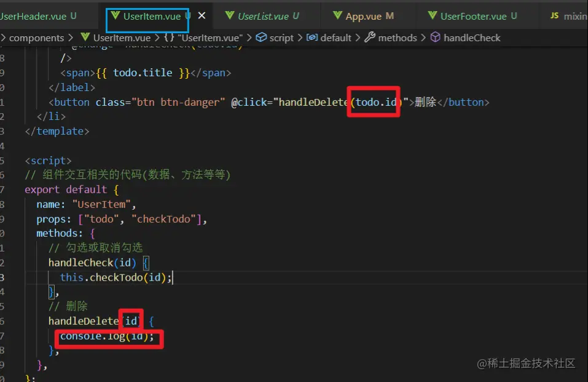Click the "checkTodo" prop string

163,219
